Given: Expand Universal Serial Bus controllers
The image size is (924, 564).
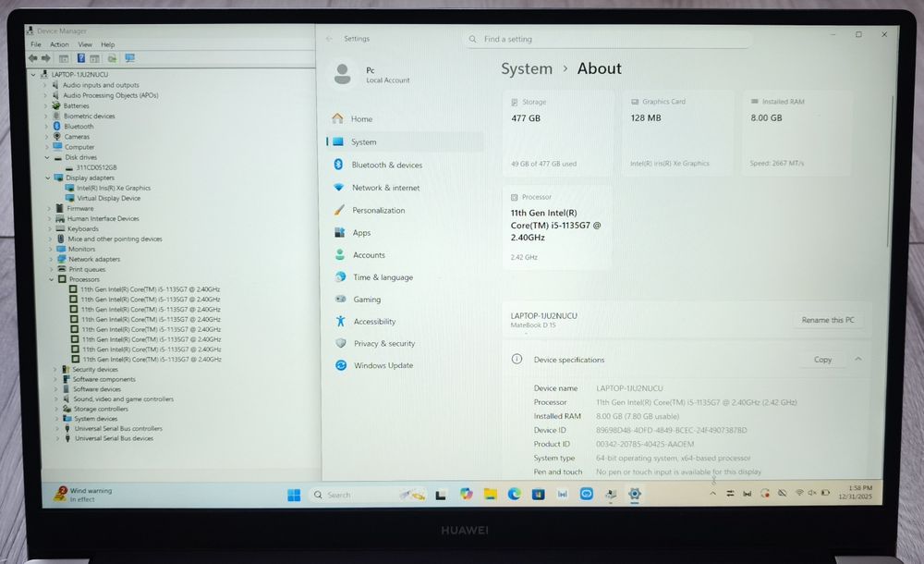Looking at the screenshot, I should tap(57, 429).
